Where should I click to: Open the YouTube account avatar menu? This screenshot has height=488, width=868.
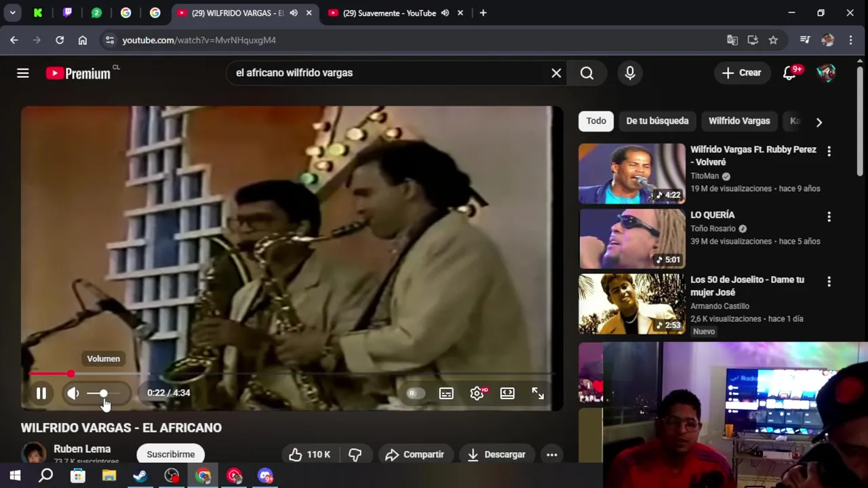tap(826, 73)
